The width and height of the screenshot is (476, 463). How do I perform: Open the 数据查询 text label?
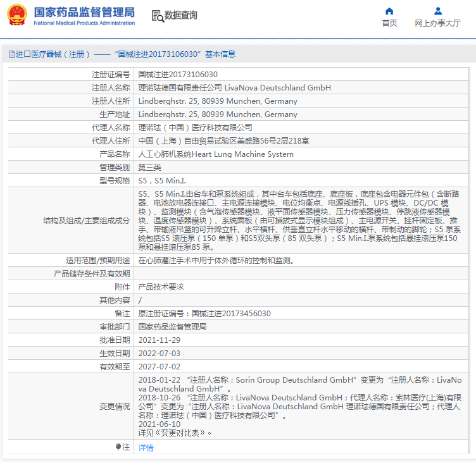point(181,16)
